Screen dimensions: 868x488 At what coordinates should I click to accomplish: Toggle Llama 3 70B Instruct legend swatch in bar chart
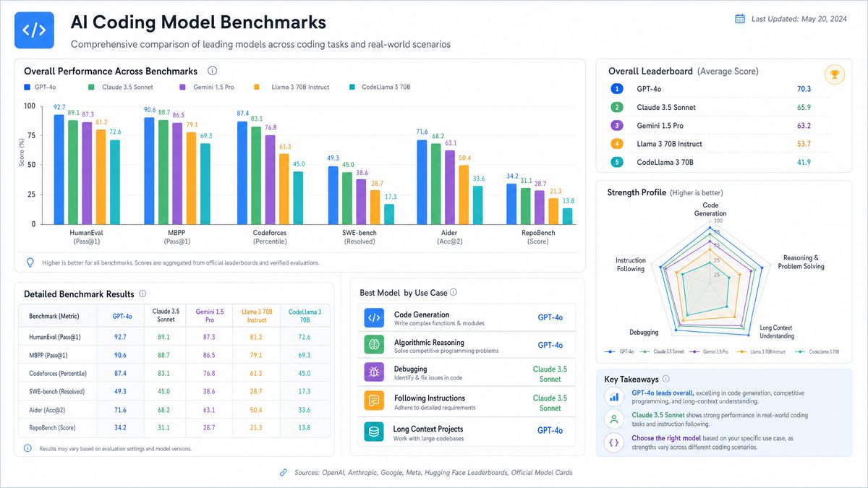click(256, 87)
